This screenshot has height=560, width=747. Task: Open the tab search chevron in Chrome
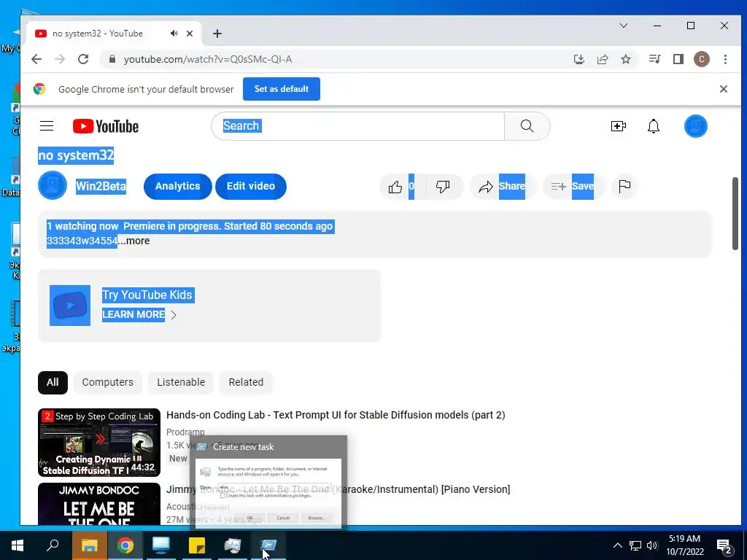tap(623, 26)
